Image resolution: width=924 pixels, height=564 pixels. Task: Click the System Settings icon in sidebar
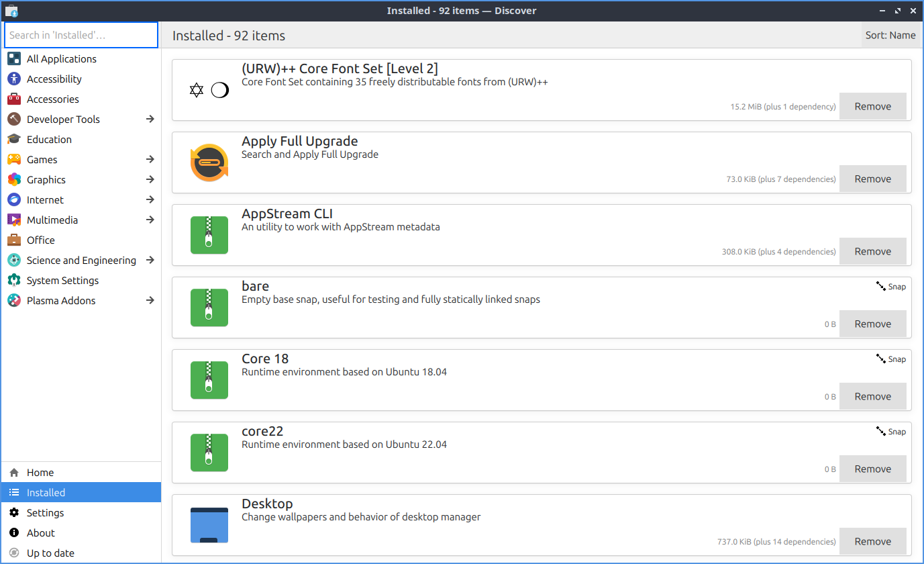pyautogui.click(x=14, y=281)
